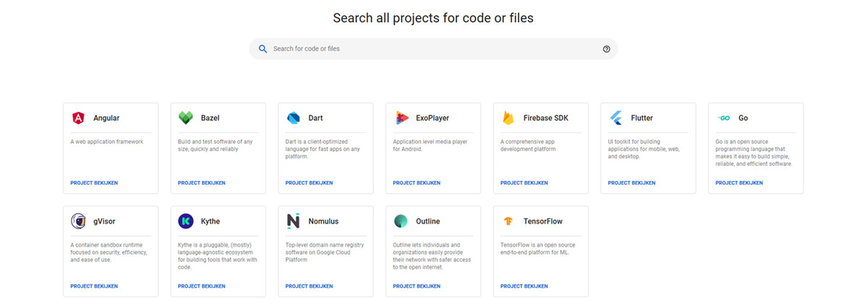Click the Outline card title
Image resolution: width=868 pixels, height=306 pixels.
pyautogui.click(x=427, y=221)
